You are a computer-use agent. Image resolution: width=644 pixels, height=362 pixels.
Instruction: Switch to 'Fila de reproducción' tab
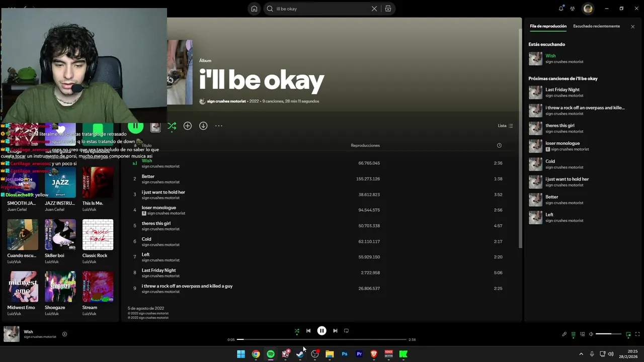[548, 26]
